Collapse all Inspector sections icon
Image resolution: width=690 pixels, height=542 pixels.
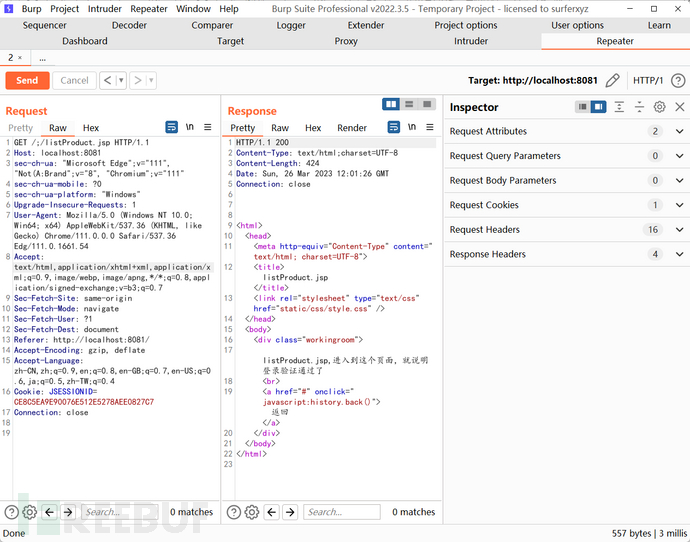coord(639,106)
